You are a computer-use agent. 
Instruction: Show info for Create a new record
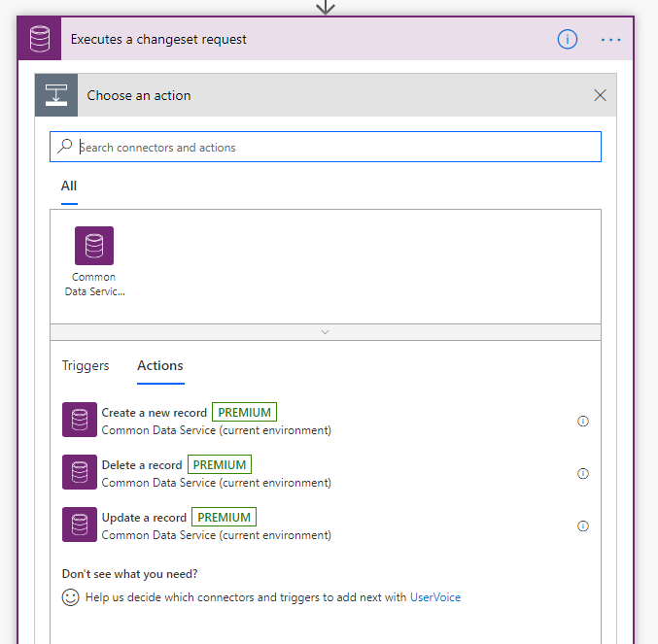(x=583, y=422)
